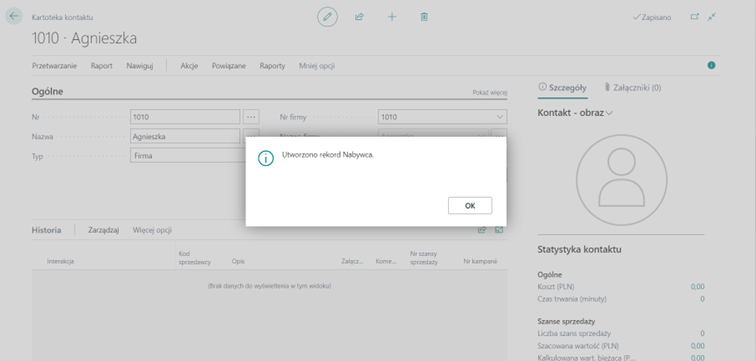Image resolution: width=756 pixels, height=361 pixels.
Task: Open the share icon in header
Action: tap(359, 17)
